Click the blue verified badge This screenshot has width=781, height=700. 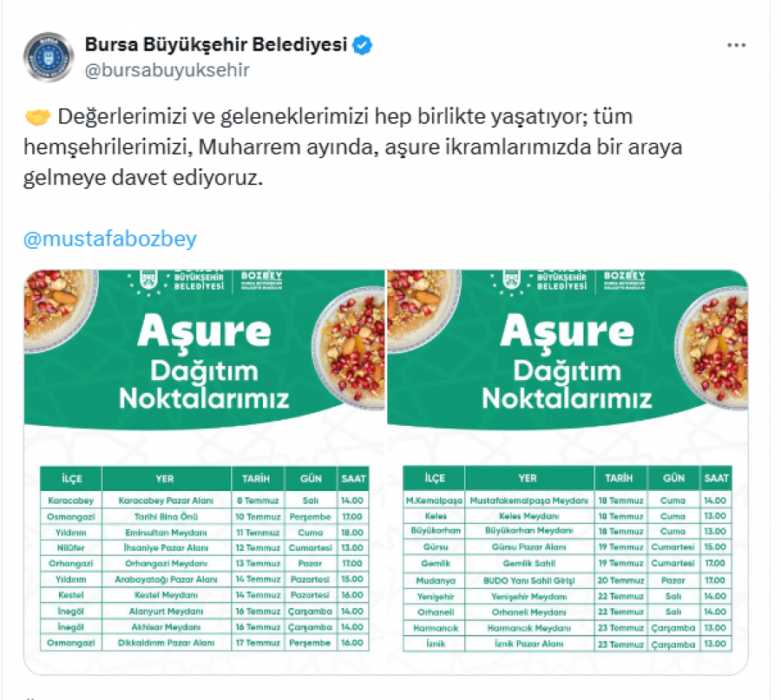(363, 45)
